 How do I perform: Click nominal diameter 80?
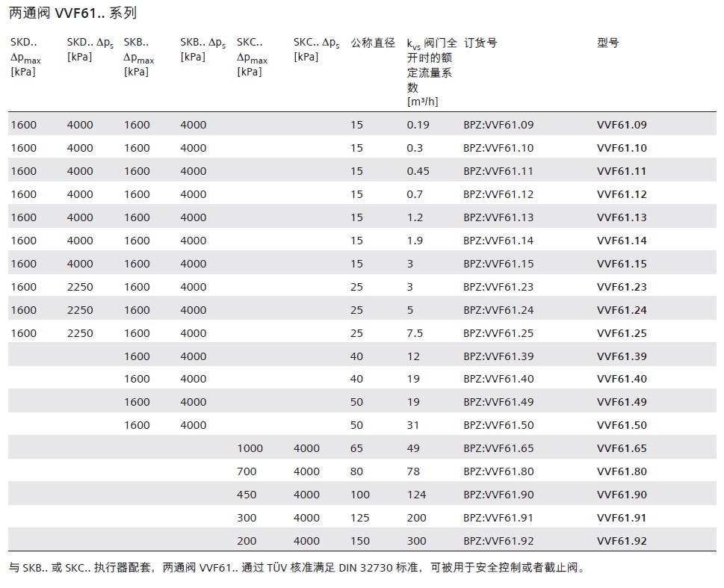click(x=356, y=471)
